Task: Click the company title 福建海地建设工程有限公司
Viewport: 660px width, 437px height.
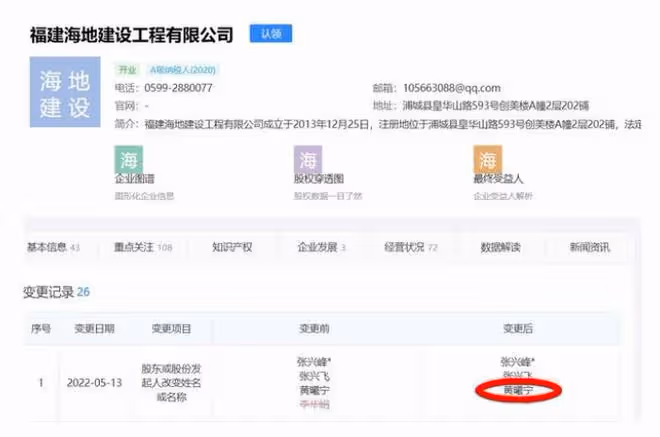Action: tap(131, 35)
